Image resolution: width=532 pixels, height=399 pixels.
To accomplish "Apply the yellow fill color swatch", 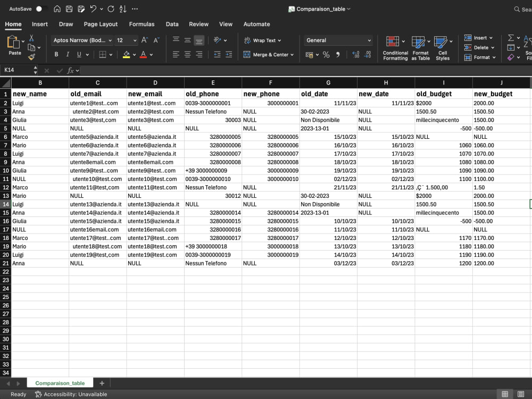I will click(x=126, y=54).
